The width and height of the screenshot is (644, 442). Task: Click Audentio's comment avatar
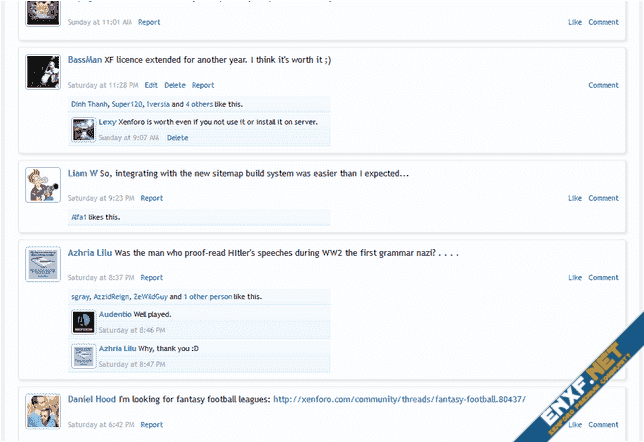[84, 321]
